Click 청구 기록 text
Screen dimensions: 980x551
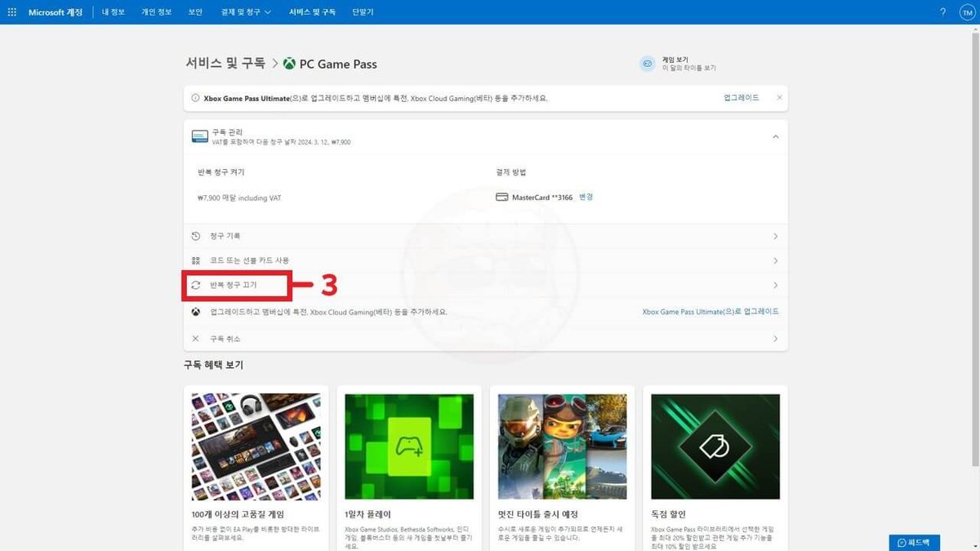click(225, 236)
